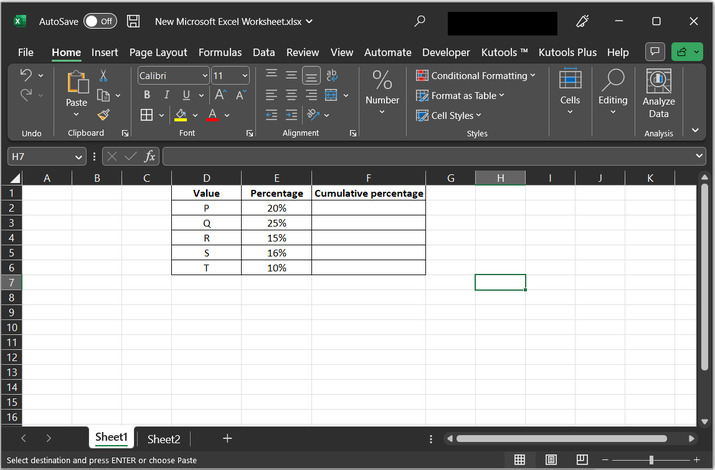Open the Name Box dropdown arrow
715x470 pixels.
tap(79, 157)
